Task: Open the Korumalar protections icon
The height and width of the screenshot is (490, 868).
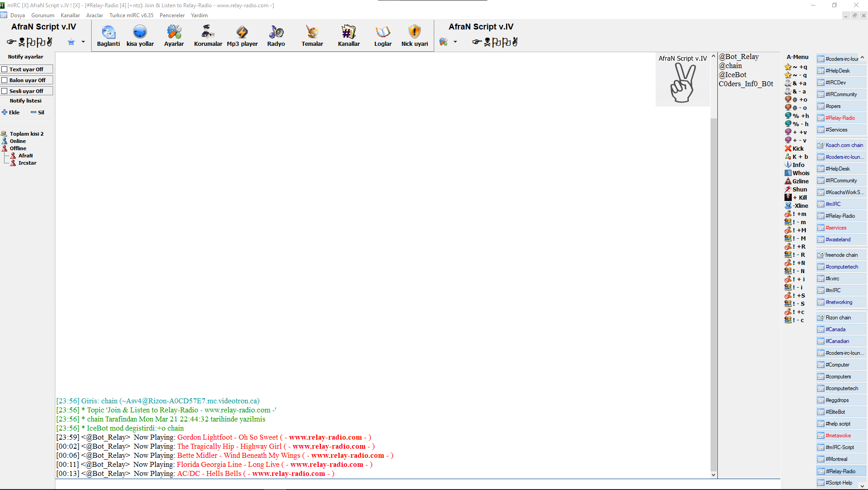Action: tap(208, 32)
